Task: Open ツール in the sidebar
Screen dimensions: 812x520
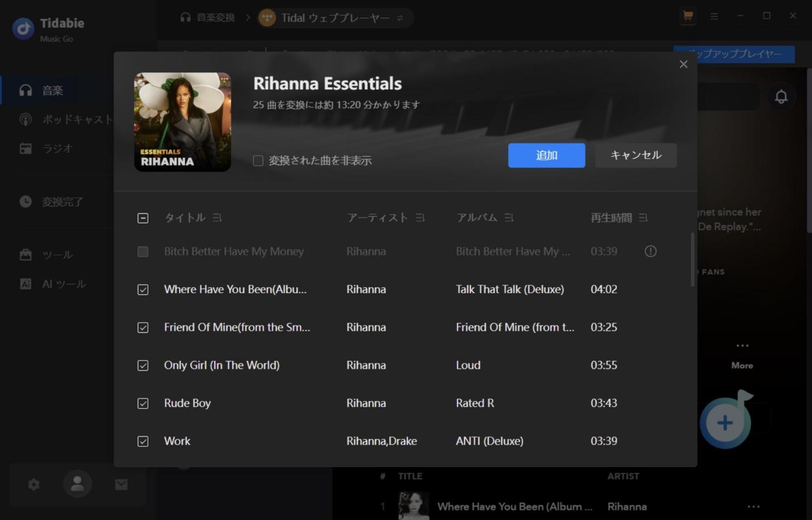Action: pos(58,254)
